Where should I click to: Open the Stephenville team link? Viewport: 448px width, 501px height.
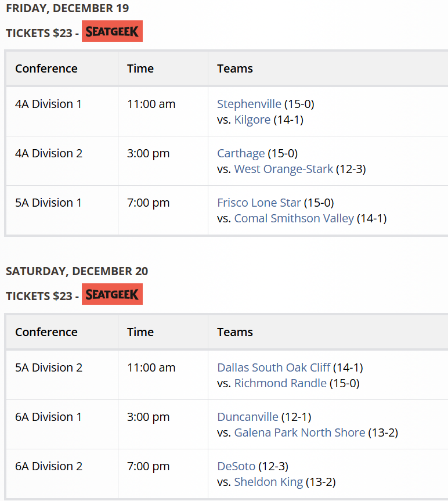(249, 104)
